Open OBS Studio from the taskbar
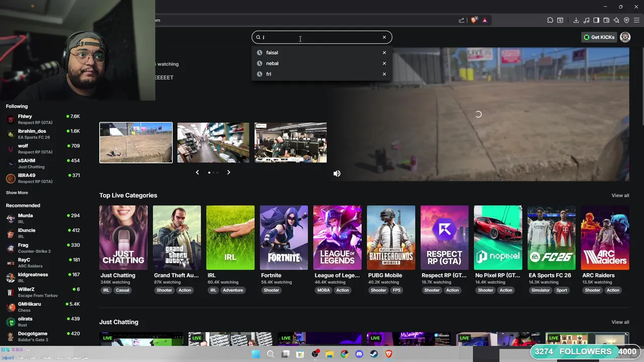Screen dimensions: 644x362 click(x=315, y=354)
